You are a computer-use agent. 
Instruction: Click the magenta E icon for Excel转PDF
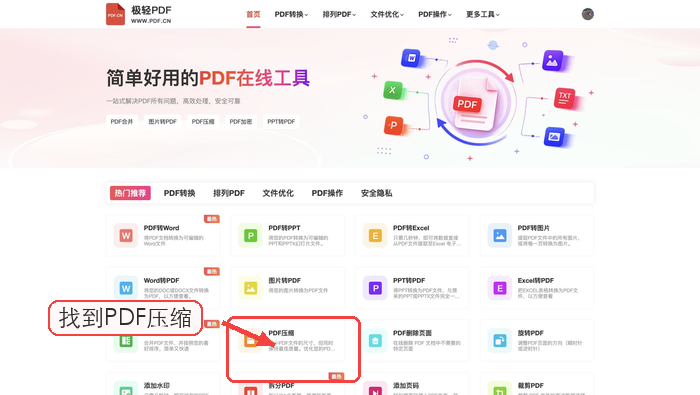point(500,288)
